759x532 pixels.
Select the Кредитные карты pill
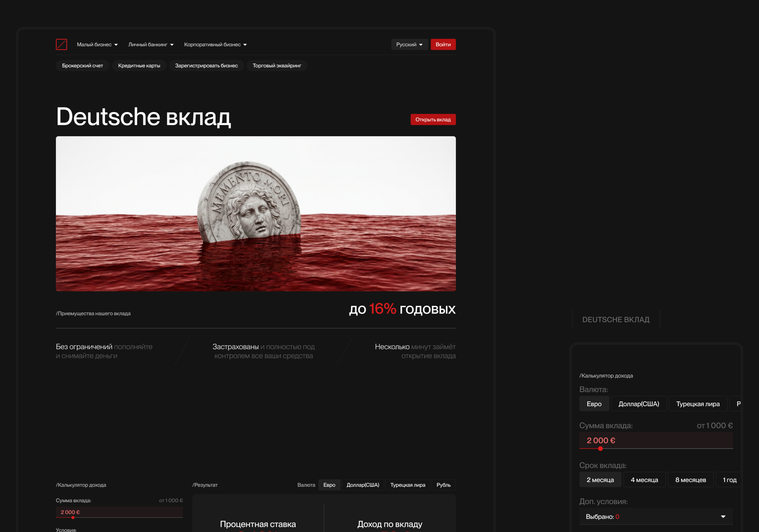(139, 65)
